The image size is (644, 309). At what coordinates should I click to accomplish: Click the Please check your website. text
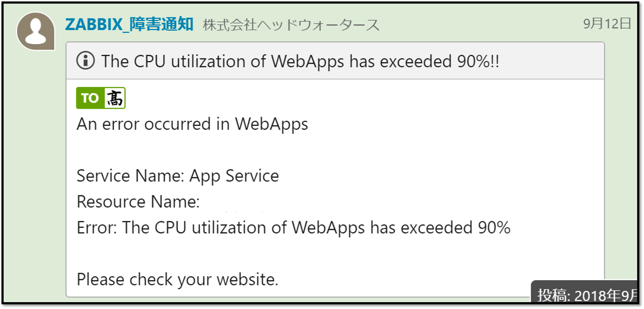coord(177,279)
